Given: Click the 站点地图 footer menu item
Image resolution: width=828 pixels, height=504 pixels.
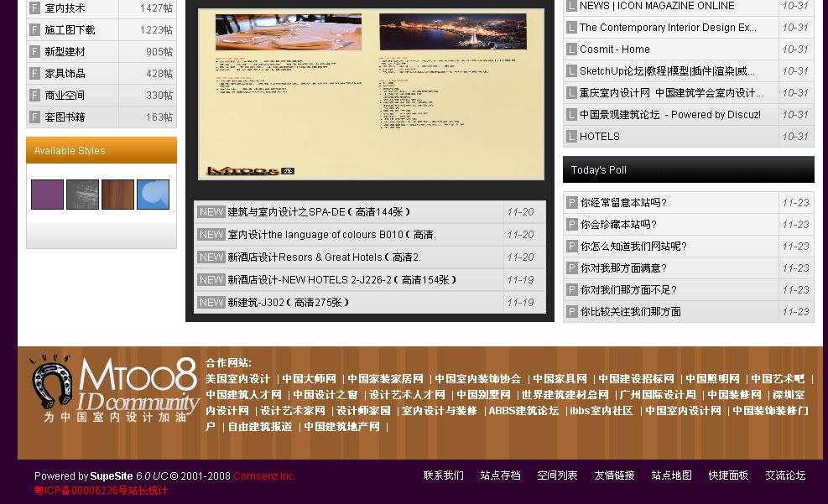Looking at the screenshot, I should [671, 475].
